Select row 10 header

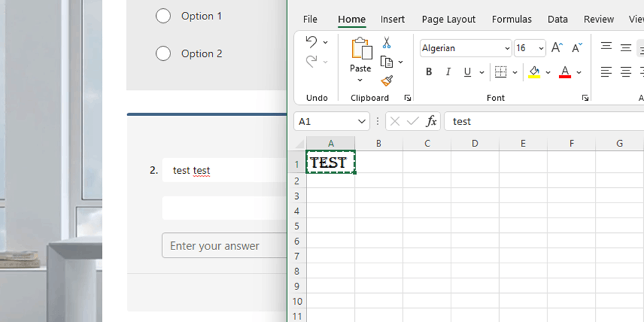pyautogui.click(x=297, y=301)
